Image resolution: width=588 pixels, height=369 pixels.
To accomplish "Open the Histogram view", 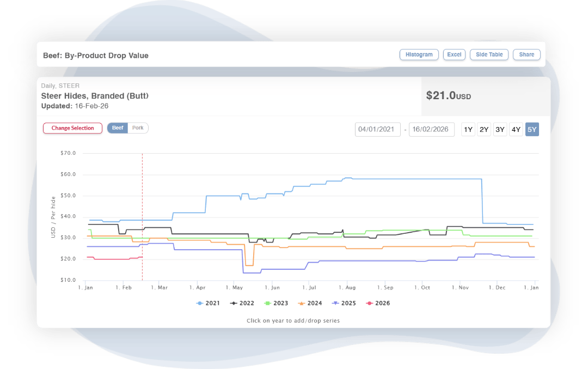I will (419, 55).
